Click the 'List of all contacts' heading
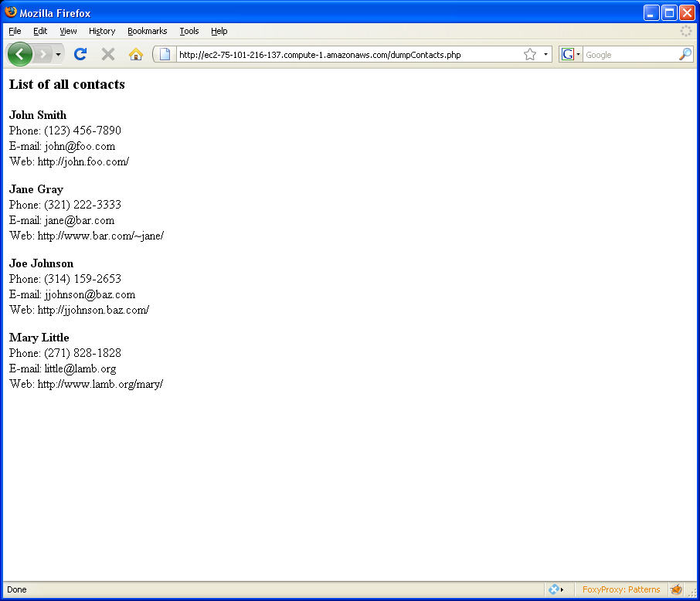Screen dimensions: 700x601 tap(67, 84)
